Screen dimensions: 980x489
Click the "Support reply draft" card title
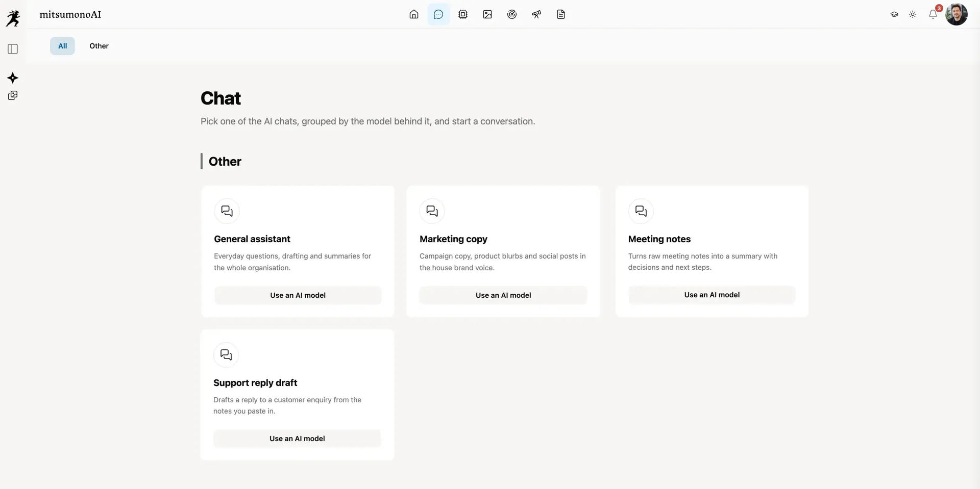tap(255, 383)
